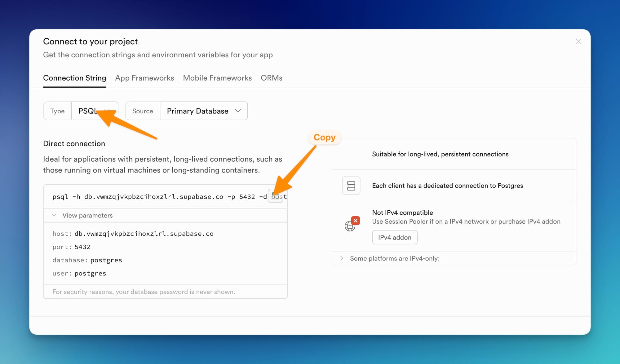The width and height of the screenshot is (620, 364).
Task: Collapse the View parameters section
Action: [x=87, y=215]
